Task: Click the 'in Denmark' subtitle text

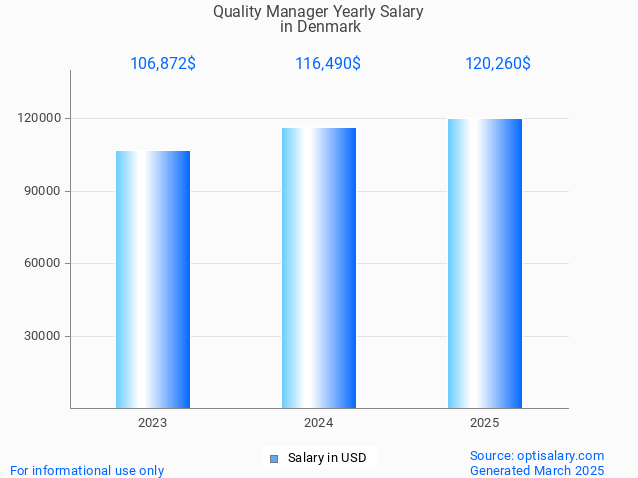Action: pos(320,27)
